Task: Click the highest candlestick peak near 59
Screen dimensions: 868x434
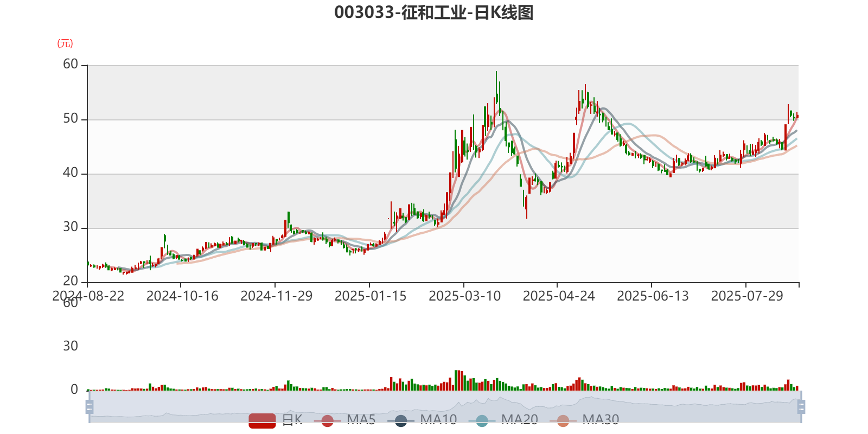Action: 496,87
